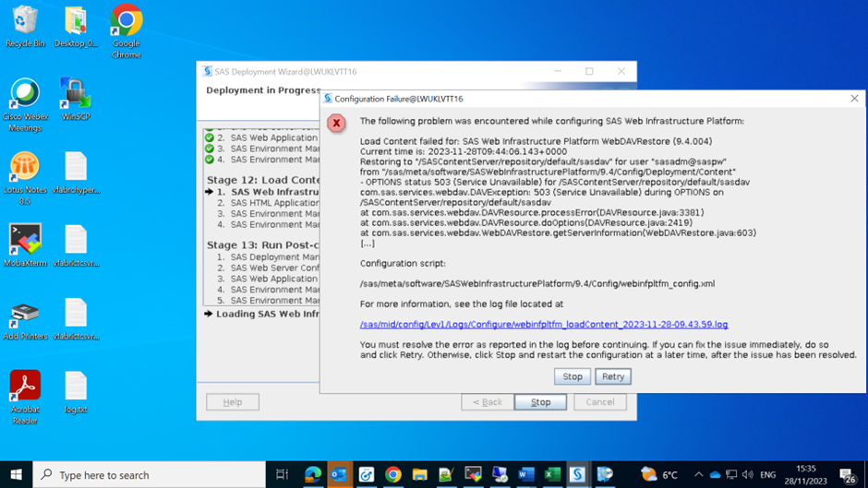Image resolution: width=868 pixels, height=488 pixels.
Task: Click Help in the SAS Deployment Wizard
Action: [233, 402]
